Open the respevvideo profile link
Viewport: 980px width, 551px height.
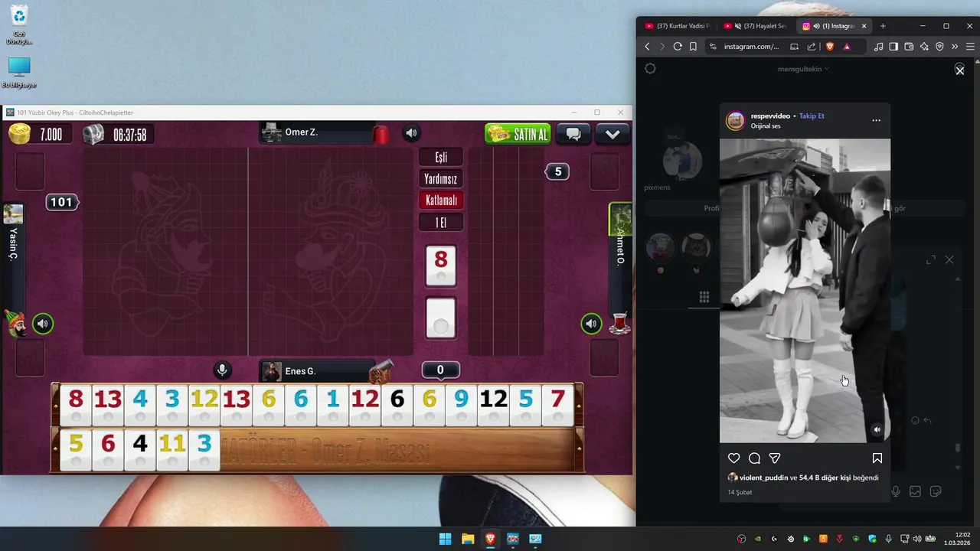tap(770, 116)
